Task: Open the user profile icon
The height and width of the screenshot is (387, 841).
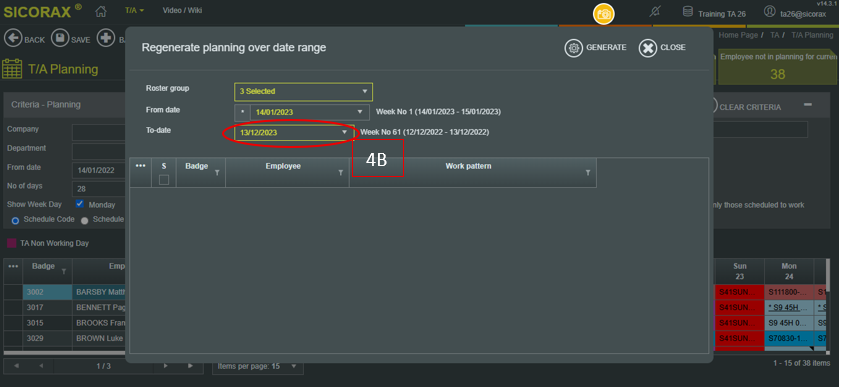Action: (770, 11)
